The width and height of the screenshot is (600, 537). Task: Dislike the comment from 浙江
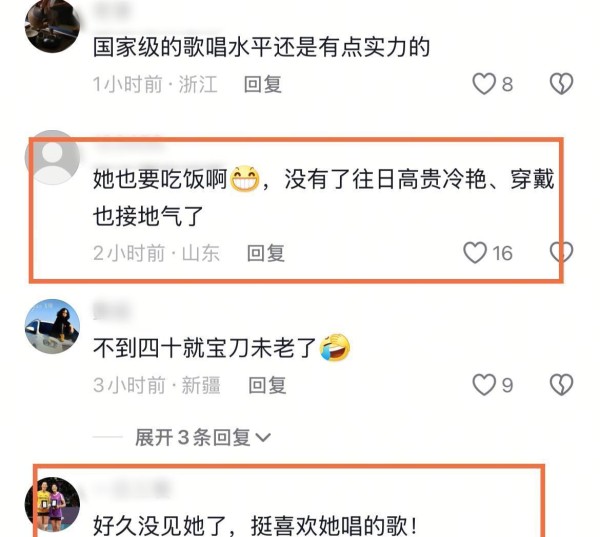pyautogui.click(x=561, y=84)
